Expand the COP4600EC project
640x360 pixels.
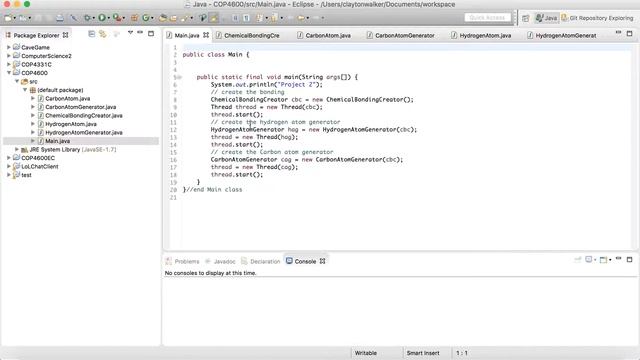(9, 158)
